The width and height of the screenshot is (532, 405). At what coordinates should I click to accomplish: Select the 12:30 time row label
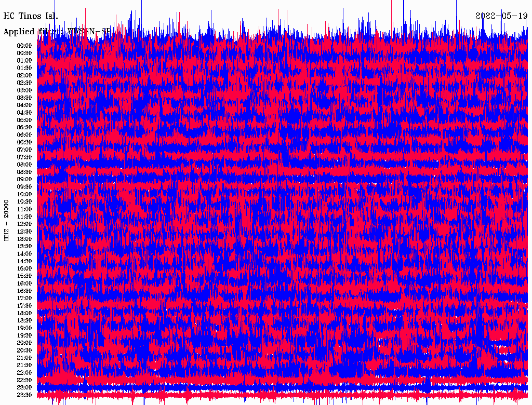coord(24,232)
